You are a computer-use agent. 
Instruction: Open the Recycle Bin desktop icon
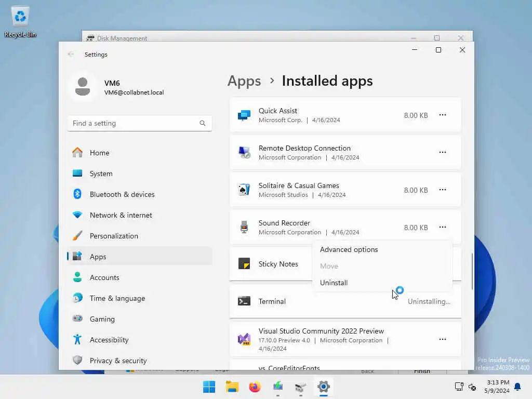tap(20, 21)
